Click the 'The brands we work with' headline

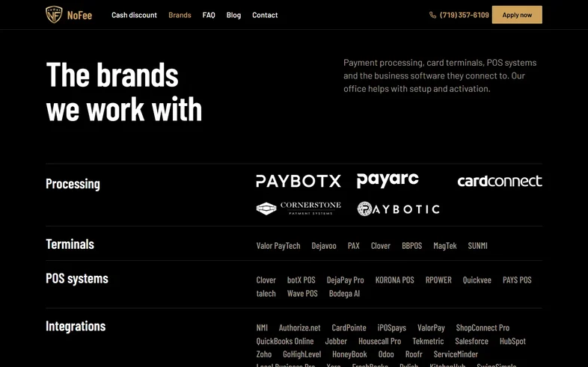123,92
